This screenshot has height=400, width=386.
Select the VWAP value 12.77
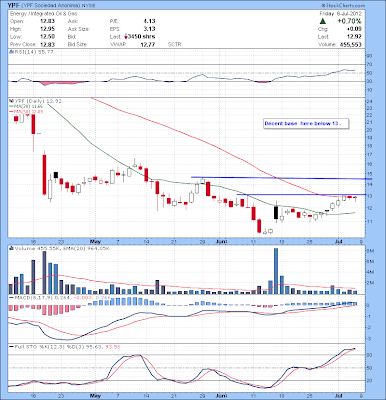pyautogui.click(x=148, y=44)
